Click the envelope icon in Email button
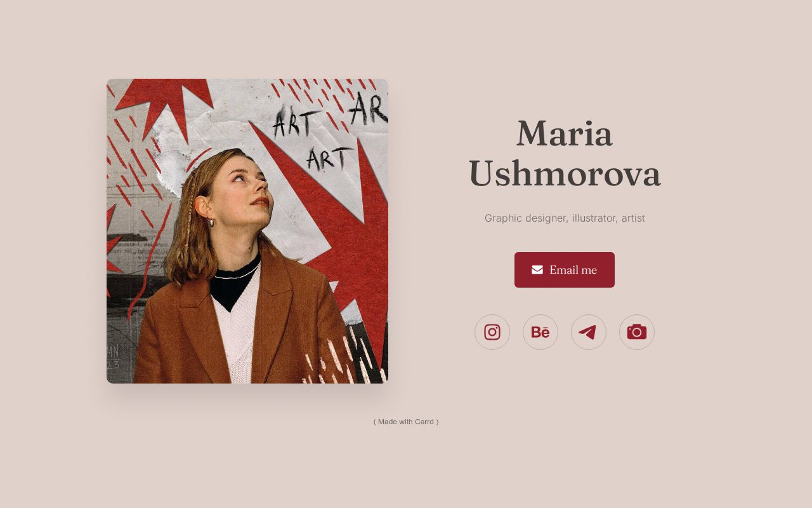The height and width of the screenshot is (508, 812). click(x=537, y=270)
